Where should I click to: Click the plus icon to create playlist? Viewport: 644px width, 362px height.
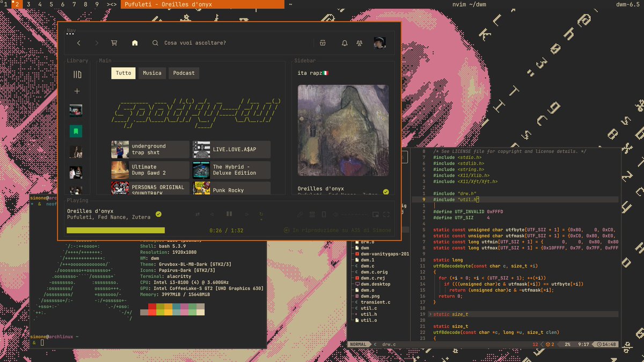tap(77, 91)
